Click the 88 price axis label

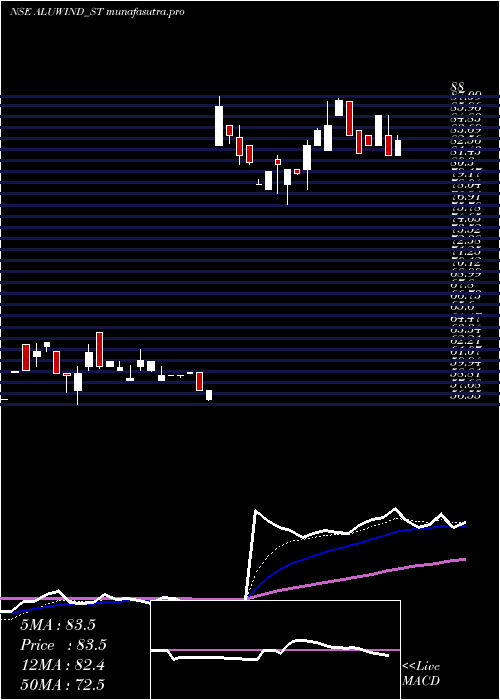pyautogui.click(x=458, y=87)
